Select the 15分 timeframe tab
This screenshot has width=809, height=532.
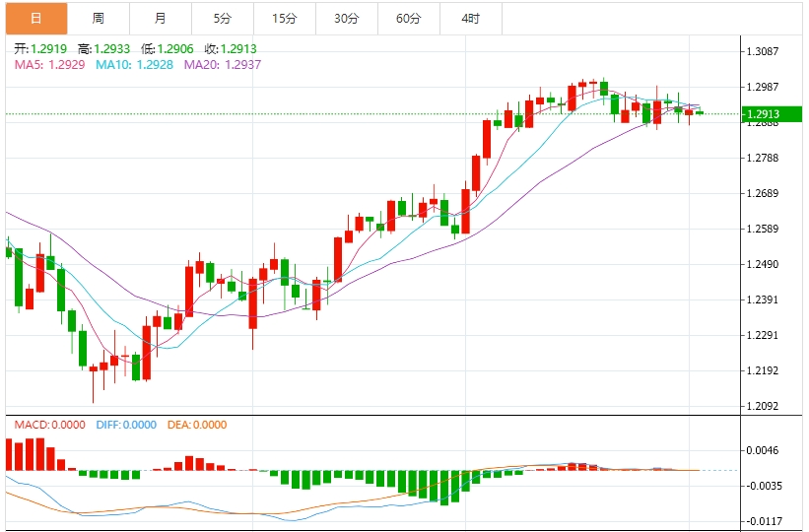point(284,19)
